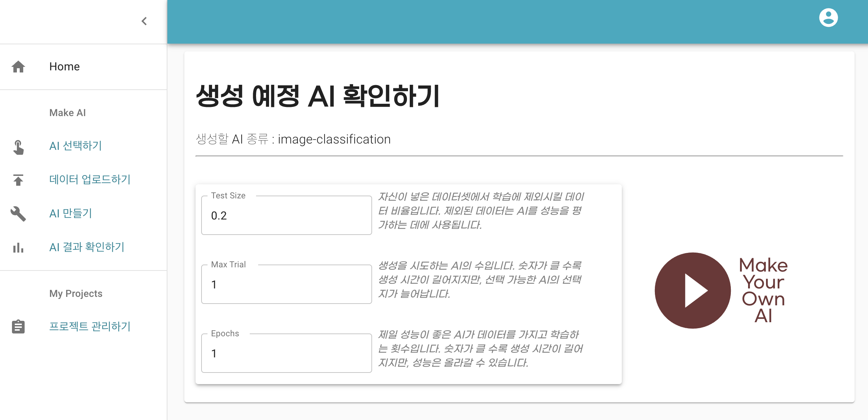
Task: Focus the Max Trial input field
Action: click(286, 285)
